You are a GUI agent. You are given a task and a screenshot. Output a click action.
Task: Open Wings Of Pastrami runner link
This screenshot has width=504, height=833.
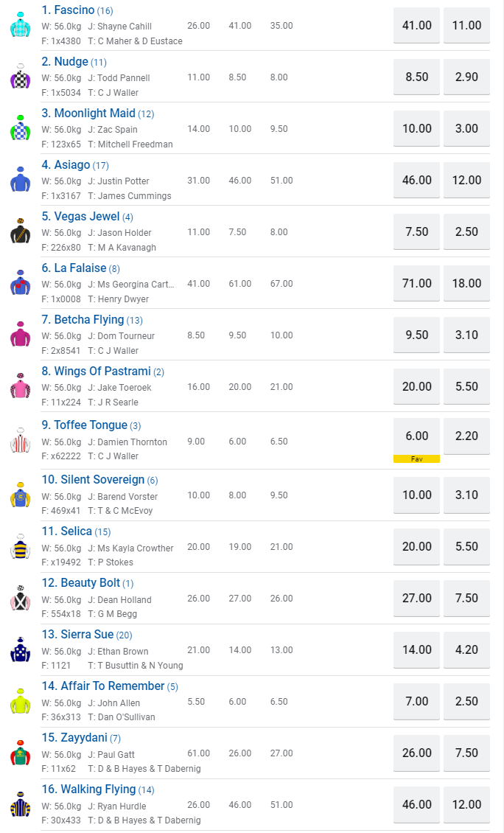point(102,372)
